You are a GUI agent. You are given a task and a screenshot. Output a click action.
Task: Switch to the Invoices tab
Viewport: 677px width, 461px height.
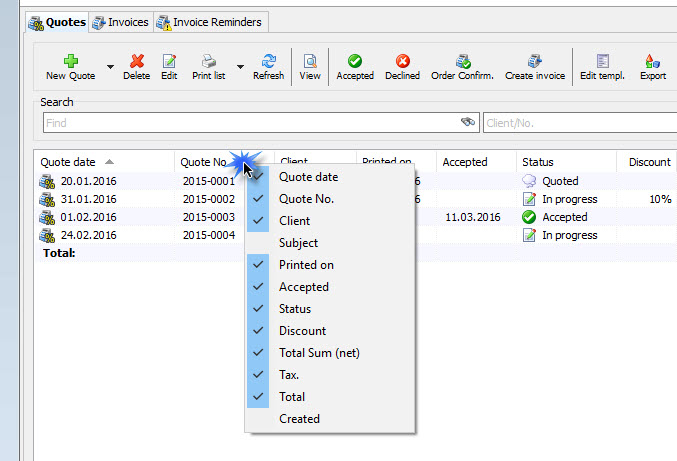coord(120,21)
